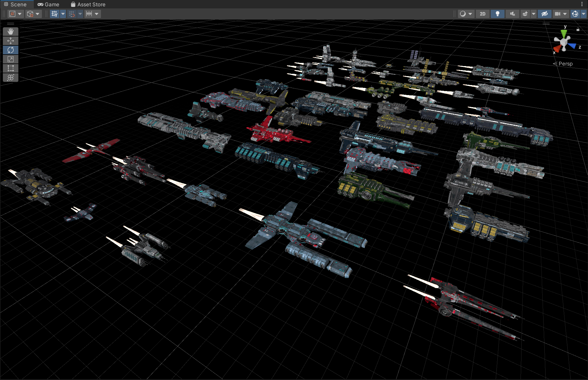Open the scene camera settings dropdown
The image size is (588, 380).
(564, 14)
